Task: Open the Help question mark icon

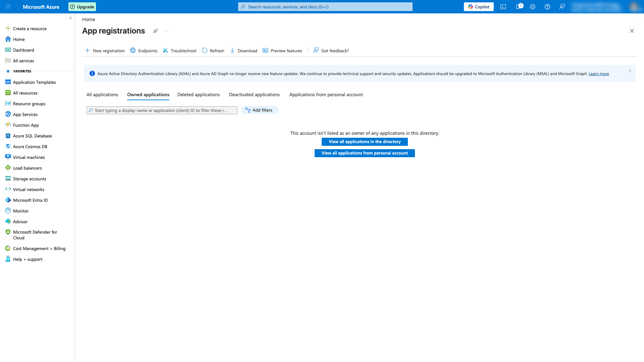Action: (547, 7)
